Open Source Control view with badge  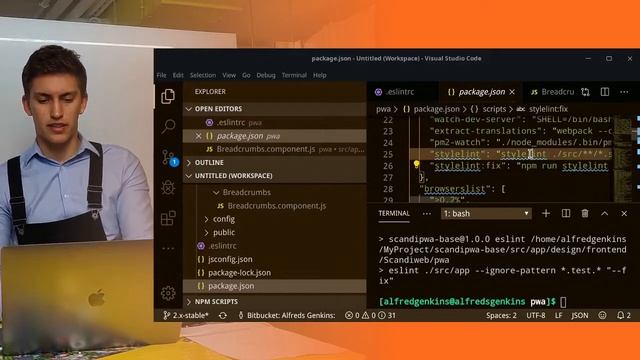(x=169, y=158)
